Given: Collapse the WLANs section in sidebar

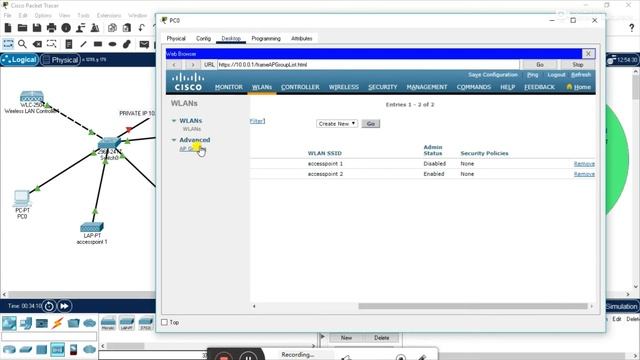Looking at the screenshot, I should pyautogui.click(x=174, y=121).
